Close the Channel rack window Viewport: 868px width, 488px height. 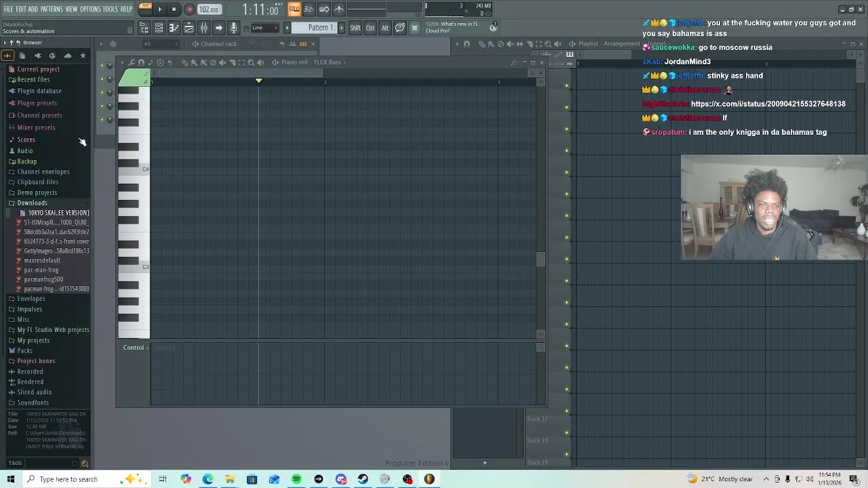313,44
